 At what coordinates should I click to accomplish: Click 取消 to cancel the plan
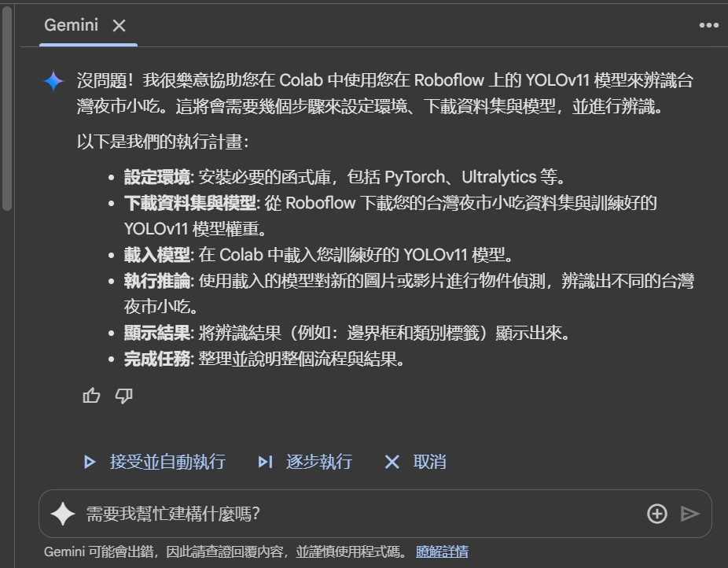tap(416, 462)
